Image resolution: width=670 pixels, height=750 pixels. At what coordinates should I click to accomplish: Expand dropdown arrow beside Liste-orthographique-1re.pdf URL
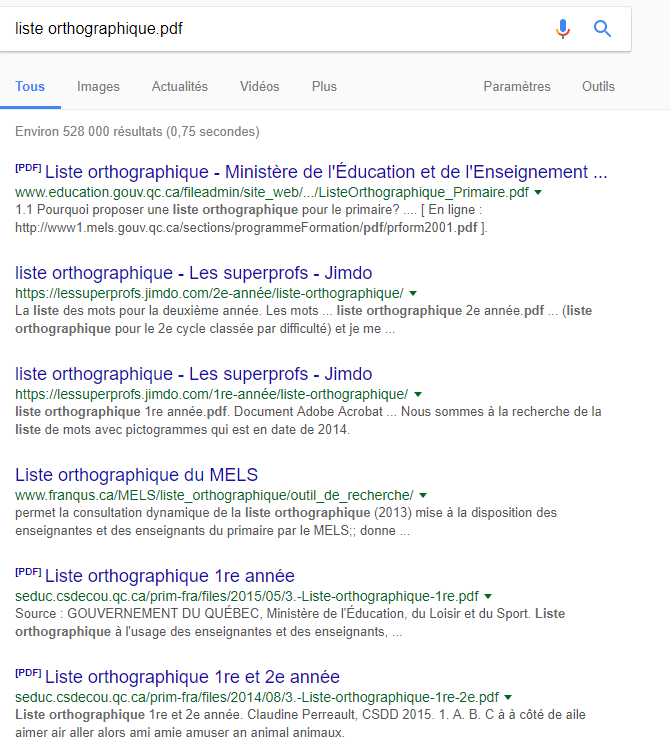click(488, 596)
